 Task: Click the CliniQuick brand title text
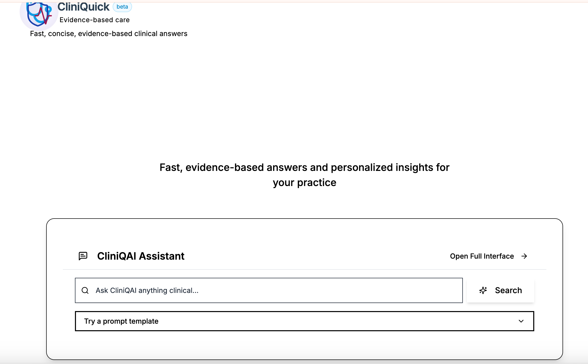[x=83, y=7]
